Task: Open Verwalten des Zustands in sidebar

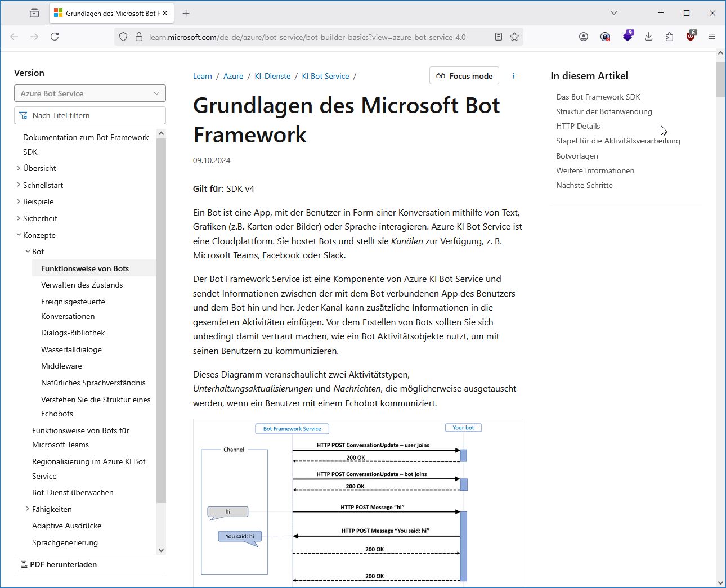Action: pos(82,285)
